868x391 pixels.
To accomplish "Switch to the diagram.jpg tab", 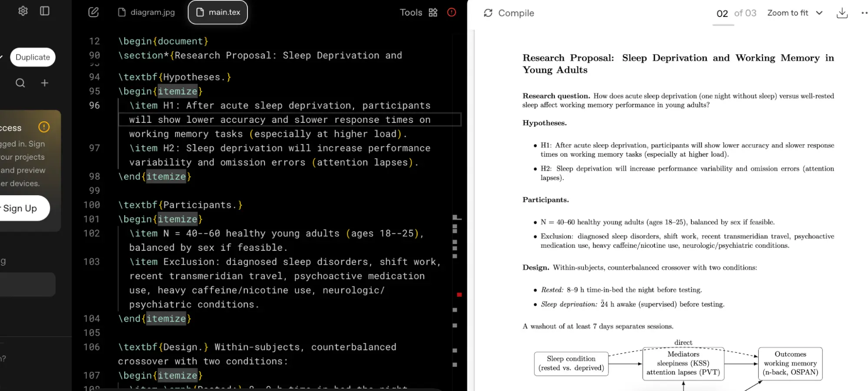I will point(147,12).
